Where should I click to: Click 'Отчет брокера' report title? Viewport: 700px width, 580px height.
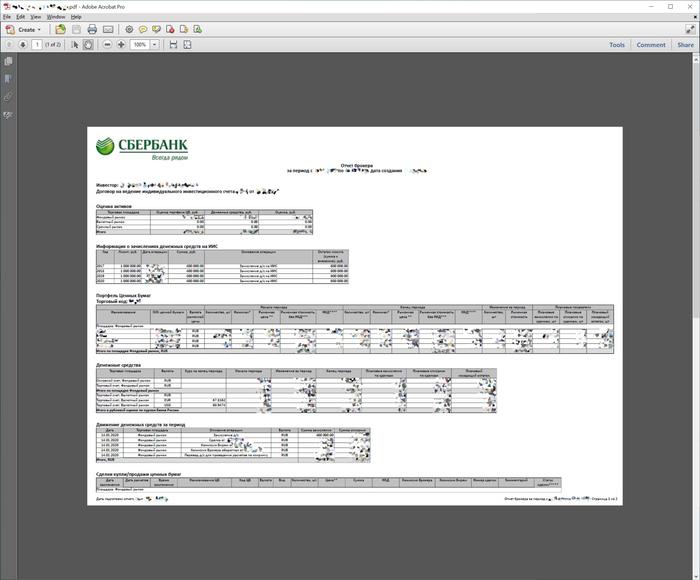357,166
